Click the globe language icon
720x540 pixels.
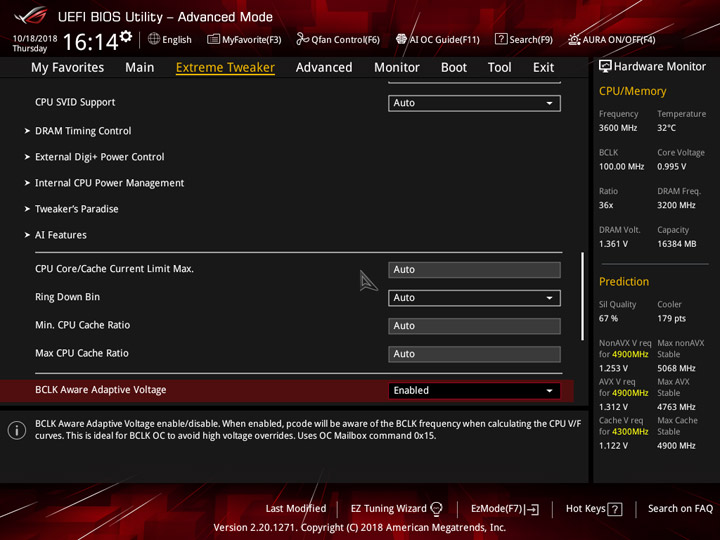pos(154,39)
